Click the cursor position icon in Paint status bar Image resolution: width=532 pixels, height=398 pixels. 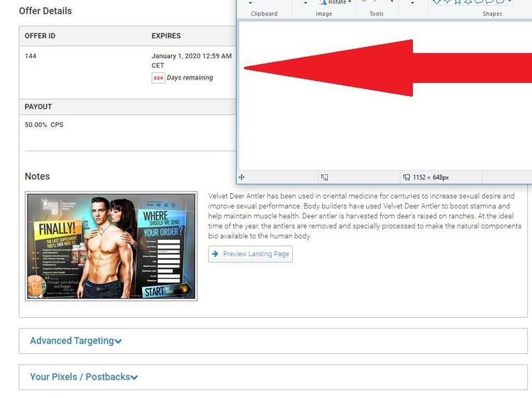[x=242, y=177]
